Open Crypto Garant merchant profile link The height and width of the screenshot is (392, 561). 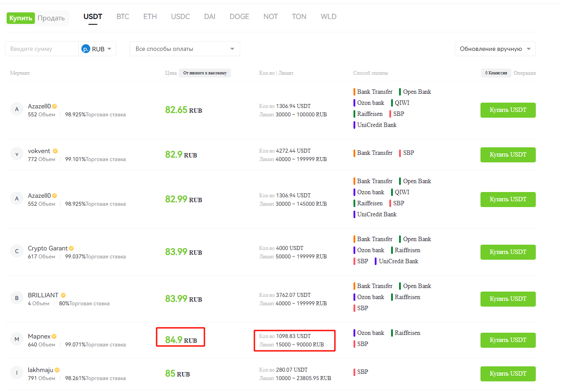point(47,248)
